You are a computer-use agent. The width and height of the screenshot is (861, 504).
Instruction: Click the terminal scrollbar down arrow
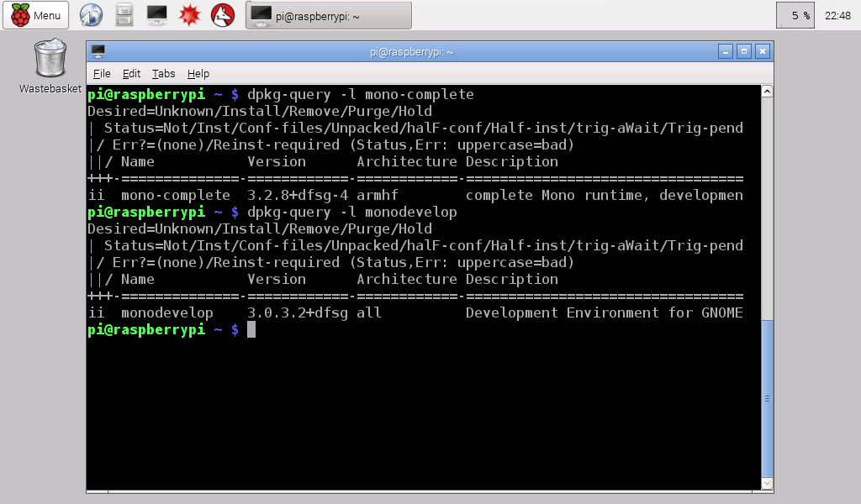coord(767,483)
